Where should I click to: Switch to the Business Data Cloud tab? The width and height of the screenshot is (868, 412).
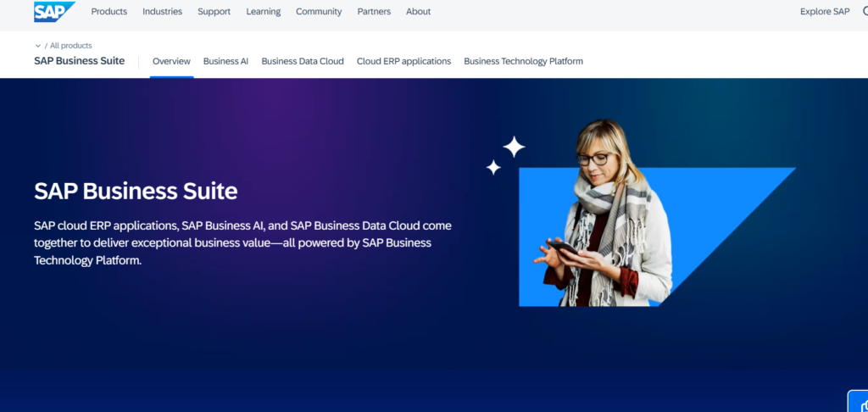coord(303,61)
